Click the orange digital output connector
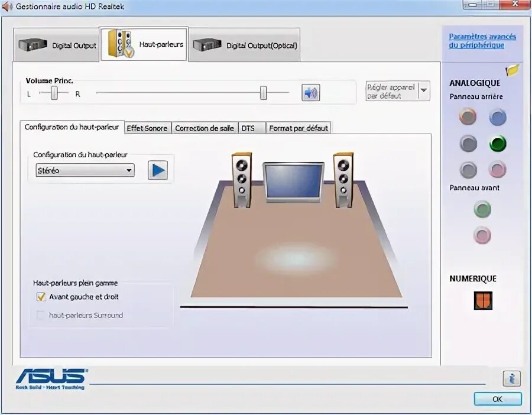Screen dimensions: 532x415 (483, 300)
